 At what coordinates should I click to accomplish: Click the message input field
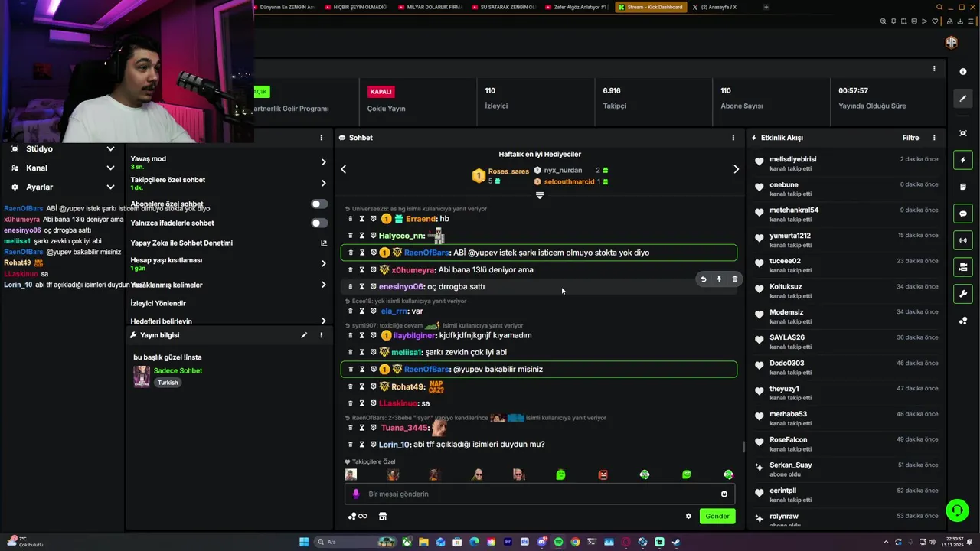click(x=540, y=494)
